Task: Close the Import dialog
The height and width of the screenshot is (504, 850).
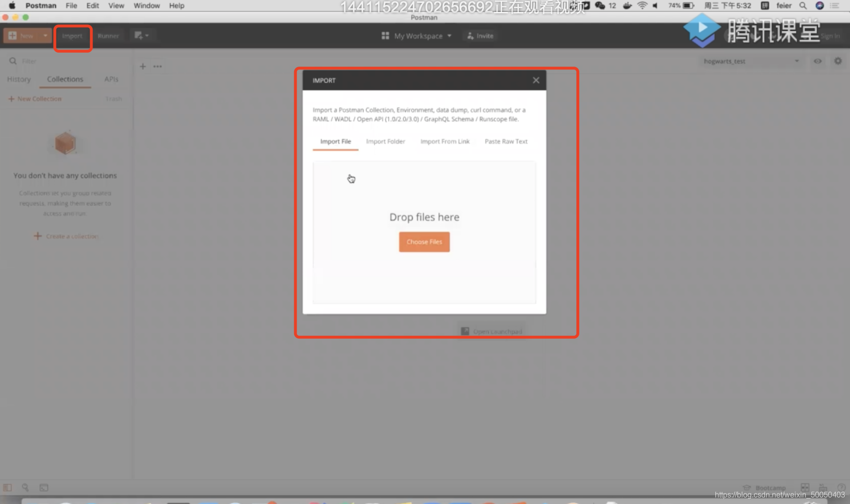Action: tap(536, 80)
